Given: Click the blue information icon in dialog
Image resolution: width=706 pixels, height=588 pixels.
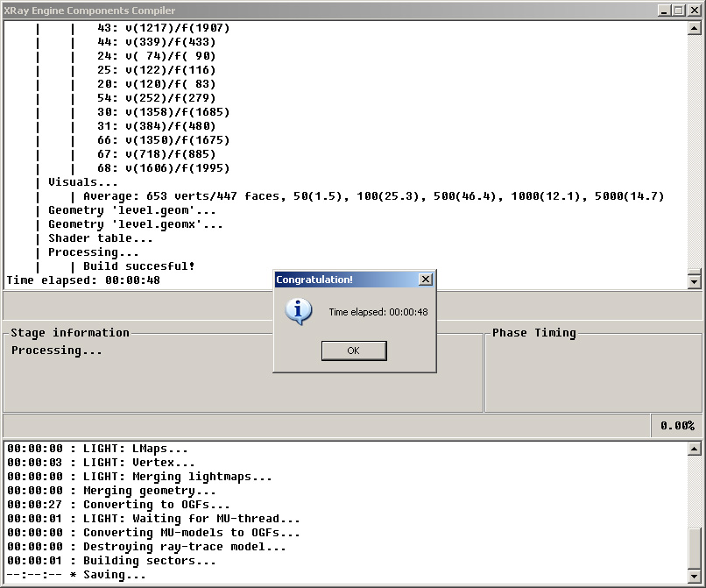Looking at the screenshot, I should (298, 311).
